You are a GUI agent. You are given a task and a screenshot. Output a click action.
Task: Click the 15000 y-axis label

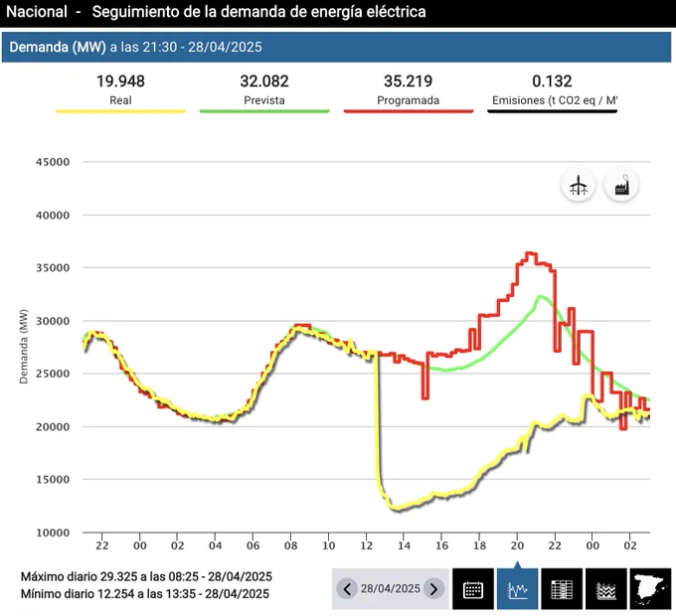click(53, 479)
